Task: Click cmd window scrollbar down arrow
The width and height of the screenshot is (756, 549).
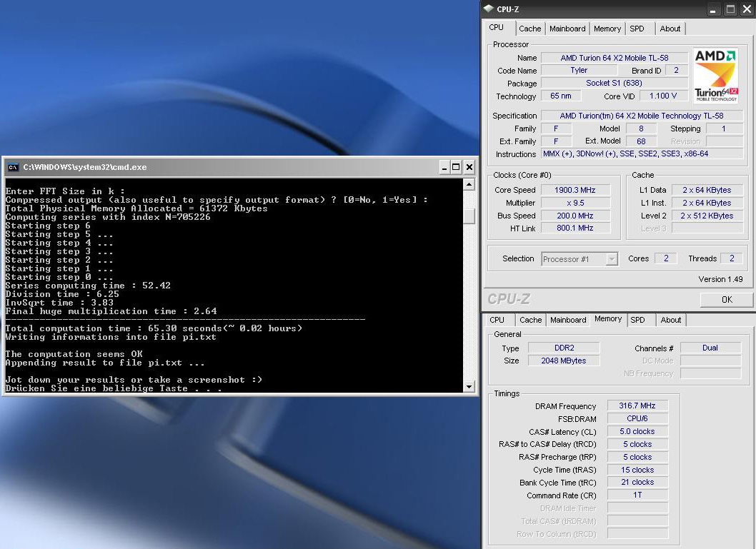Action: (x=469, y=386)
